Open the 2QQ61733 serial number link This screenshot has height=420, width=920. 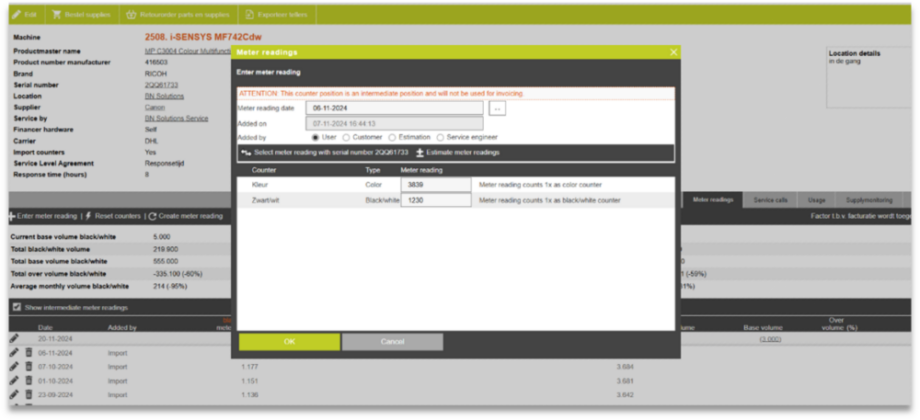[x=161, y=85]
